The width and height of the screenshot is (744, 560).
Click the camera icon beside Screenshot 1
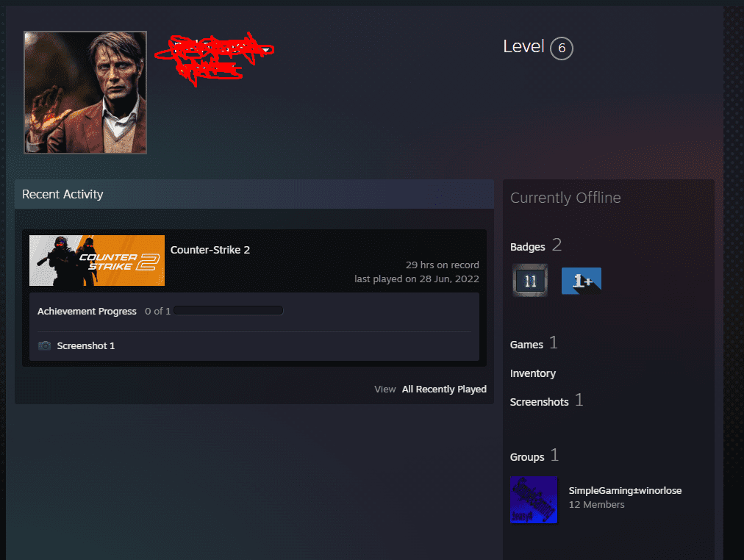pyautogui.click(x=43, y=345)
